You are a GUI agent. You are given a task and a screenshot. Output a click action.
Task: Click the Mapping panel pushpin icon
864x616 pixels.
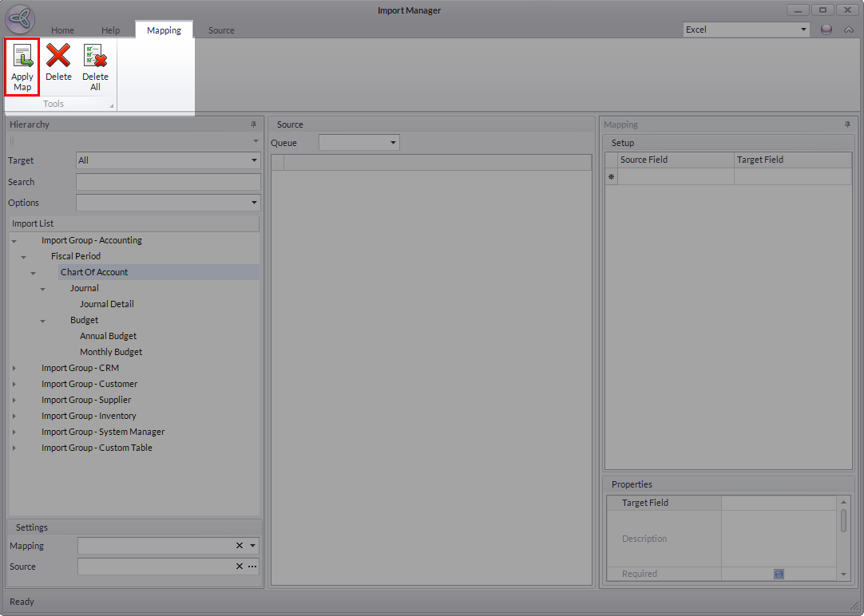(847, 124)
